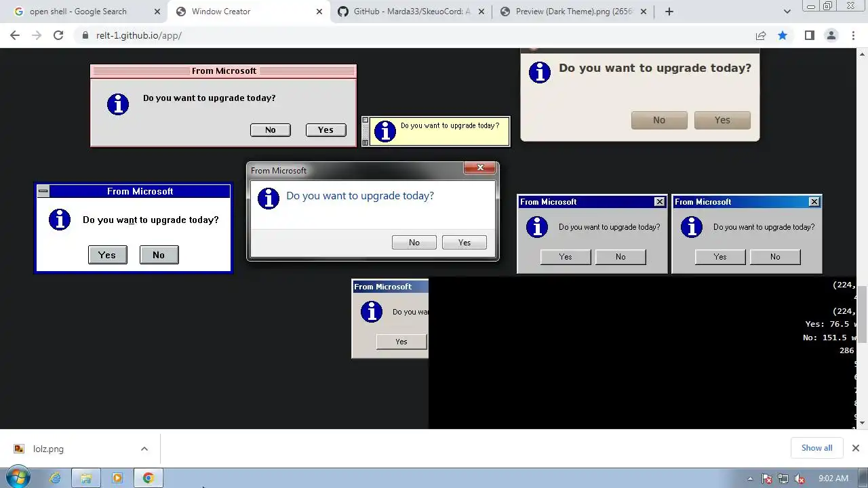Open Windows Explorer from taskbar
Viewport: 868px width, 488px height.
coord(86,478)
